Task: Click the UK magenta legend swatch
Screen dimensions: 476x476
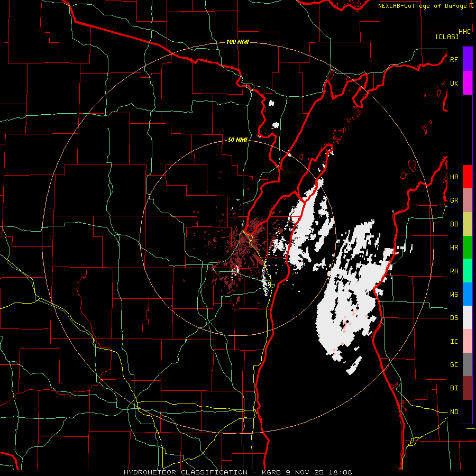Action: pos(467,83)
